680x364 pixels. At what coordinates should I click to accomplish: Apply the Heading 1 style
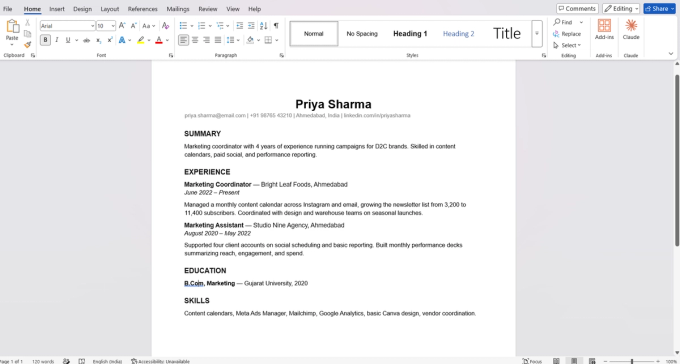click(x=410, y=33)
